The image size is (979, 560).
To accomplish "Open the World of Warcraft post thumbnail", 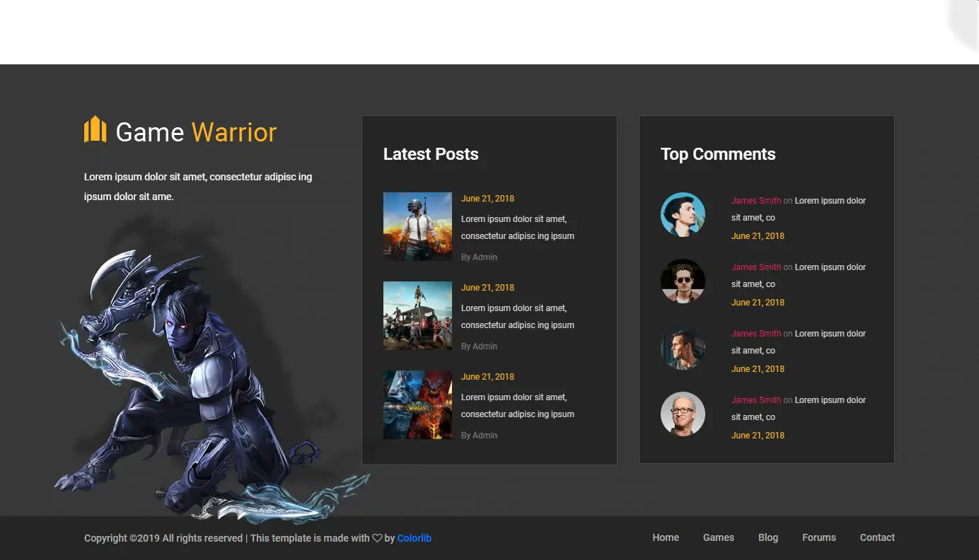I will pos(417,404).
